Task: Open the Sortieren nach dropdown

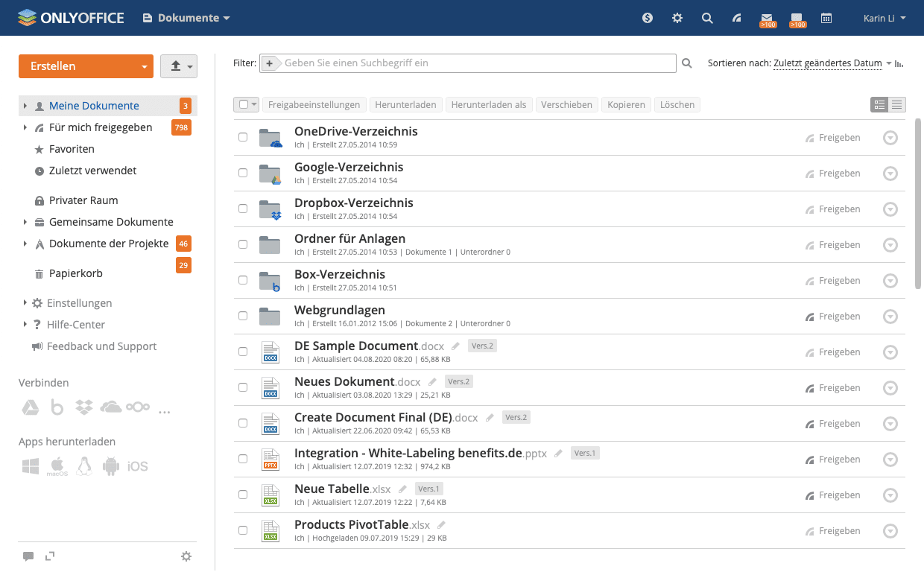Action: 832,63
